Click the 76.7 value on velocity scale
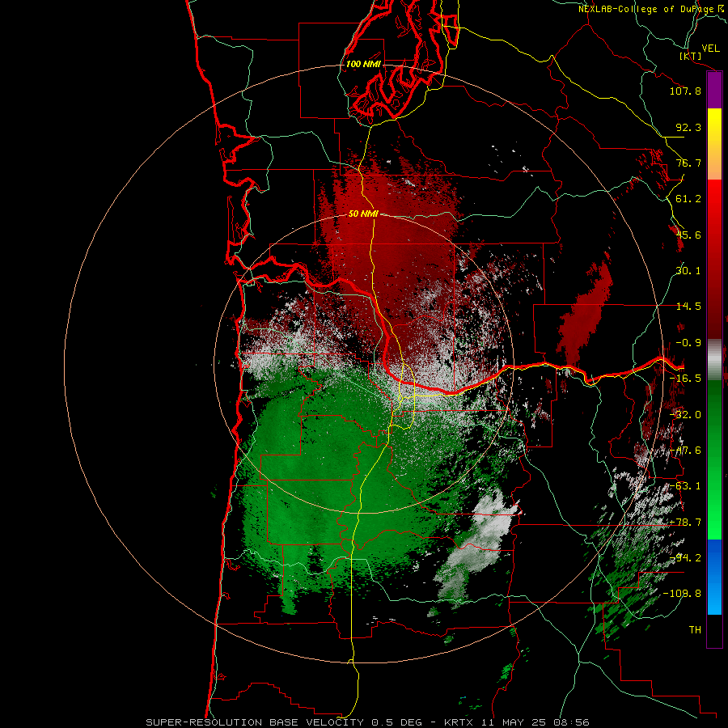 tap(688, 163)
